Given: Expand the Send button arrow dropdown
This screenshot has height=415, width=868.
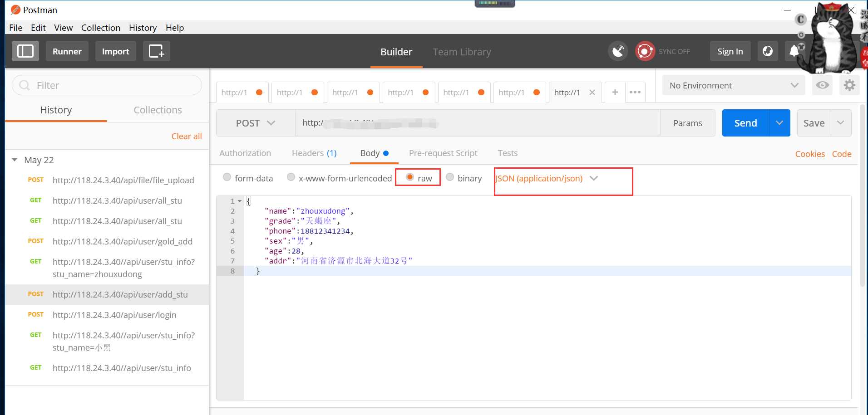Looking at the screenshot, I should [779, 123].
